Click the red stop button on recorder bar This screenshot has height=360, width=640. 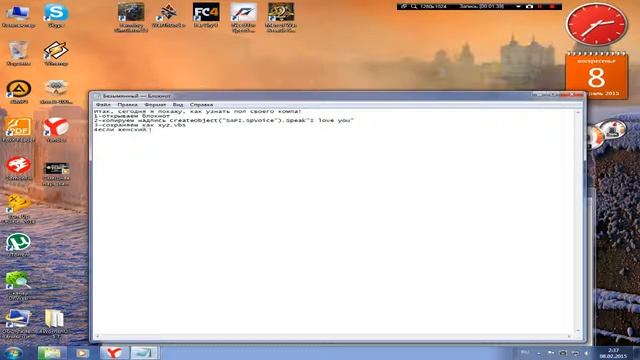pos(552,7)
